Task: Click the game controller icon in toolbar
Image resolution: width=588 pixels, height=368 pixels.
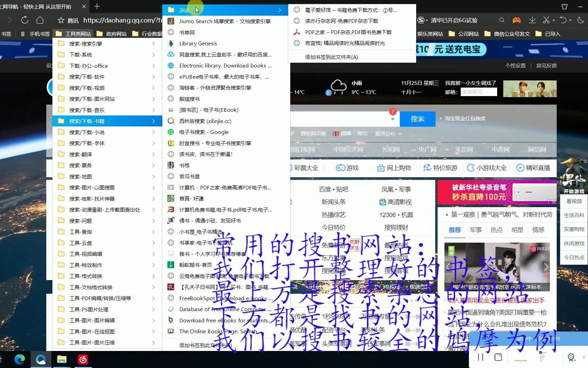Action: pyautogui.click(x=517, y=20)
